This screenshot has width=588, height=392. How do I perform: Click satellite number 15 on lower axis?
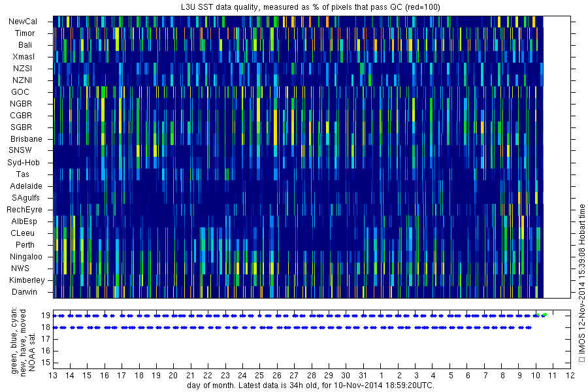coord(46,363)
